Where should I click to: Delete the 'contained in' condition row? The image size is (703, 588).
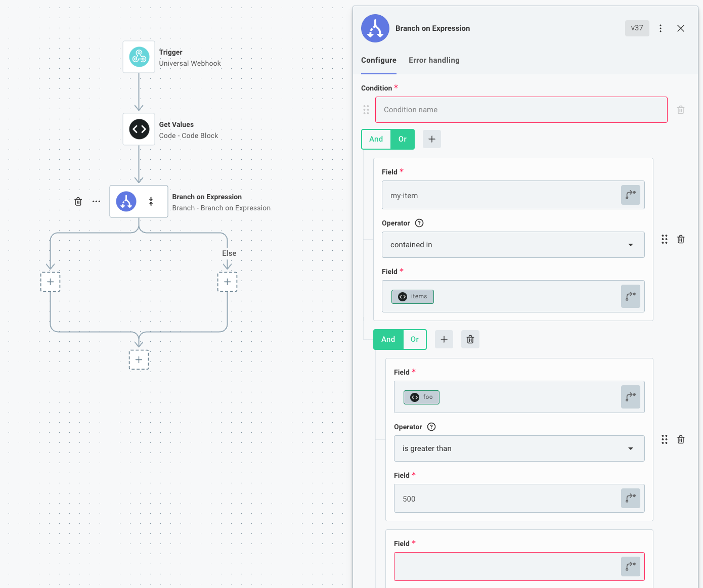[681, 240]
